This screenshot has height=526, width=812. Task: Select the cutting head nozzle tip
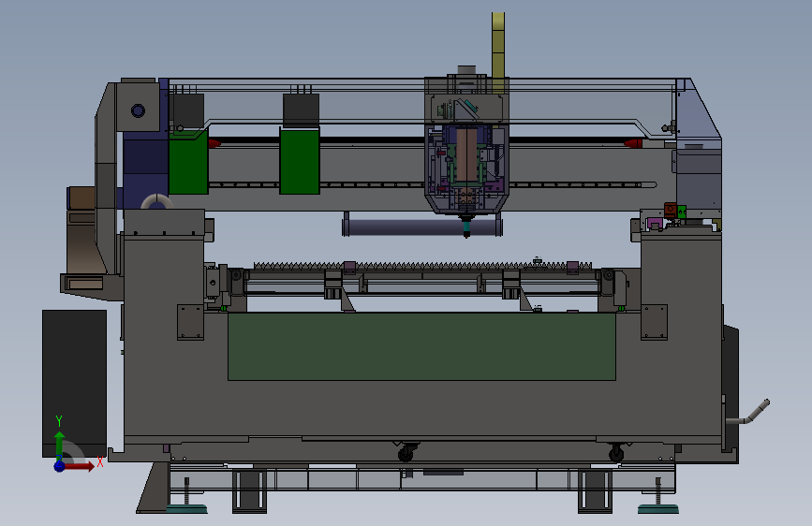pos(466,233)
